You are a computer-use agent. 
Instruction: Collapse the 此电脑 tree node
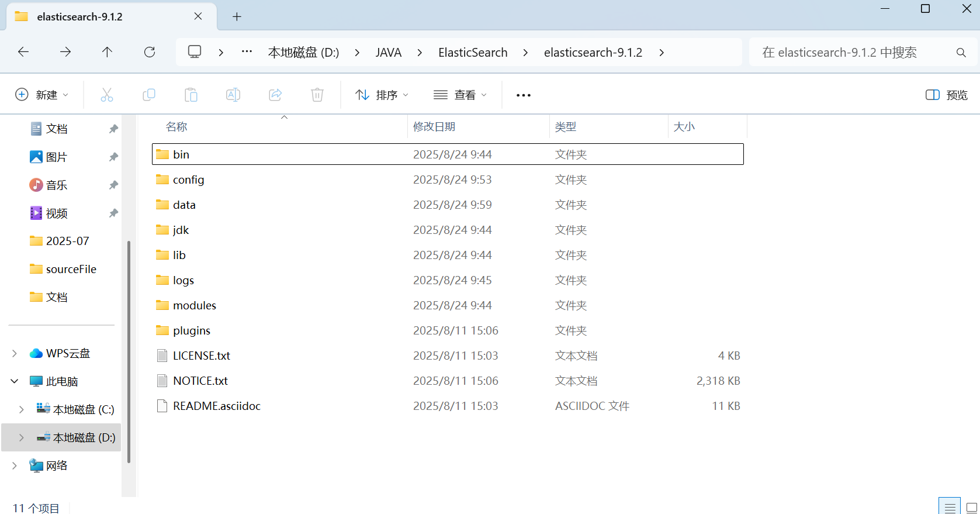tap(15, 381)
